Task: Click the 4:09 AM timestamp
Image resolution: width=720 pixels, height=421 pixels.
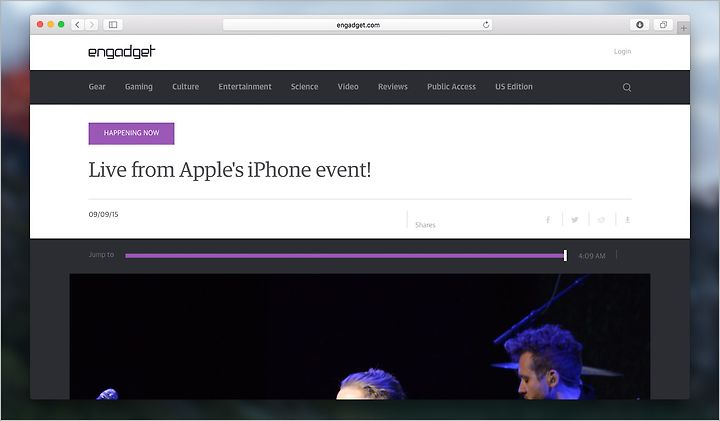Action: [x=591, y=256]
